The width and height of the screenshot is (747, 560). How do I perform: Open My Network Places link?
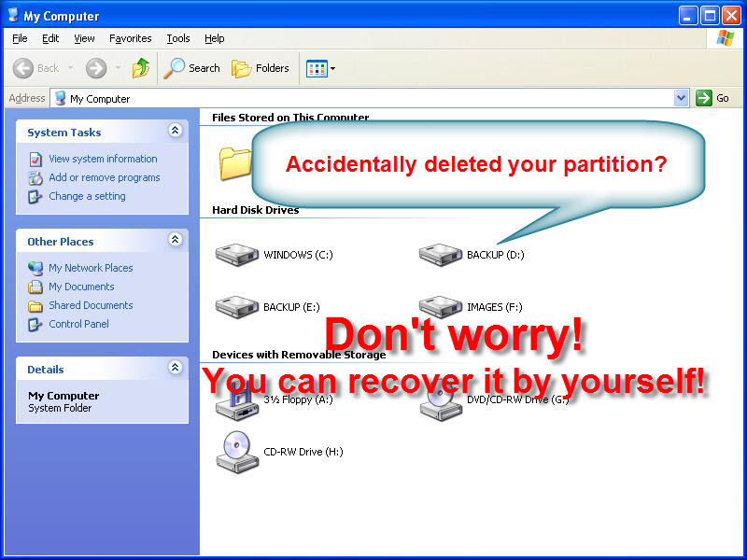pos(91,268)
